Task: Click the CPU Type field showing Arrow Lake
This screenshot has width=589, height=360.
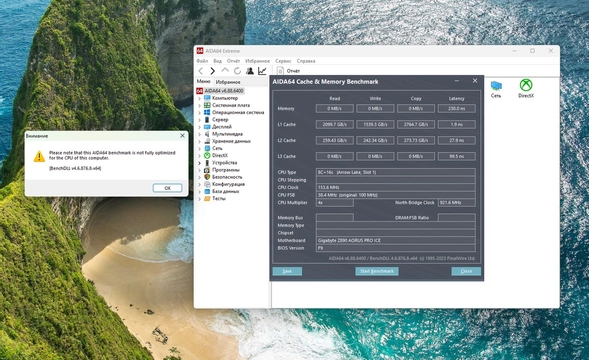Action: click(x=396, y=172)
